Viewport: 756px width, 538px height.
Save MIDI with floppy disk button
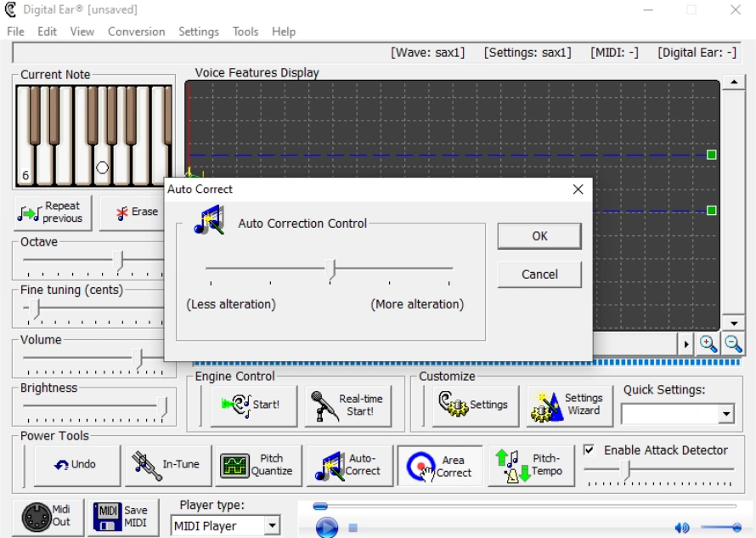pyautogui.click(x=123, y=516)
